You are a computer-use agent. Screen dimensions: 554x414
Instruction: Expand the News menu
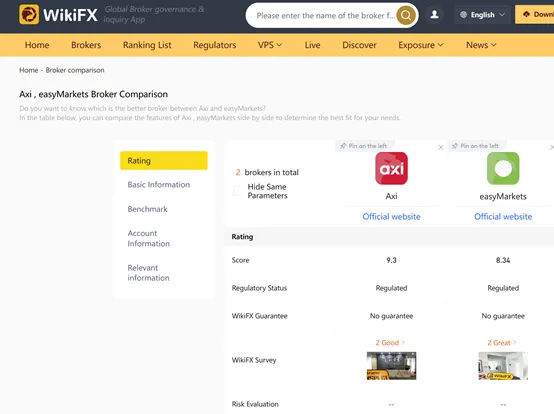481,45
